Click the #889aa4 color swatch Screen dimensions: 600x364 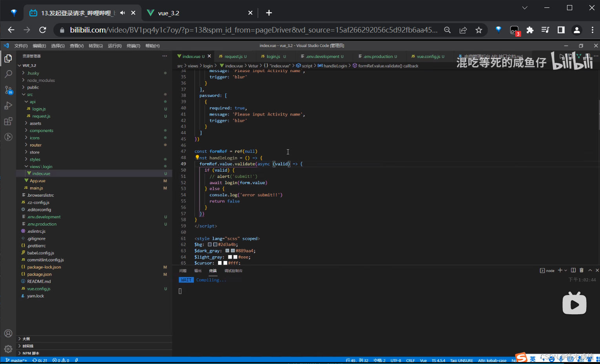[x=233, y=251]
